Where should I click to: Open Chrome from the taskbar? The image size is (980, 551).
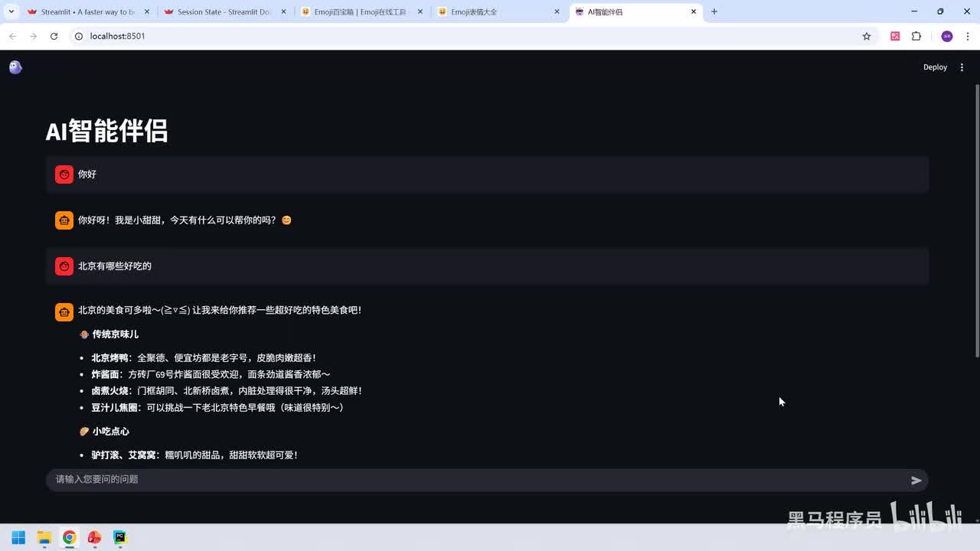tap(70, 537)
